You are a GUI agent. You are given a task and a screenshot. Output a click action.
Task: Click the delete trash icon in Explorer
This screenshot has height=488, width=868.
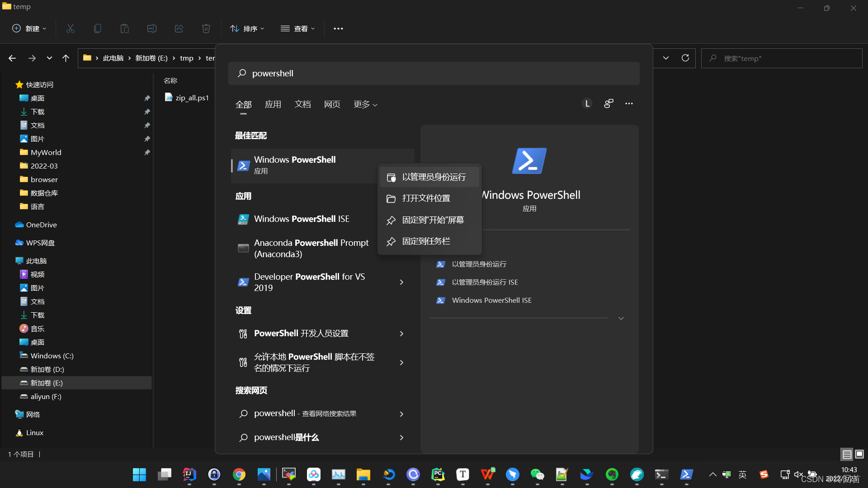pyautogui.click(x=206, y=28)
